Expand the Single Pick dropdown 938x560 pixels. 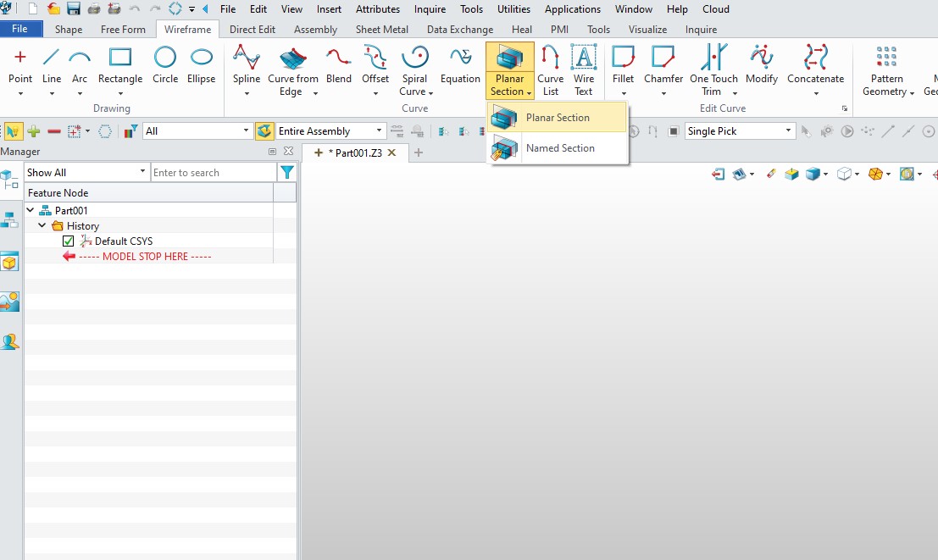[788, 131]
